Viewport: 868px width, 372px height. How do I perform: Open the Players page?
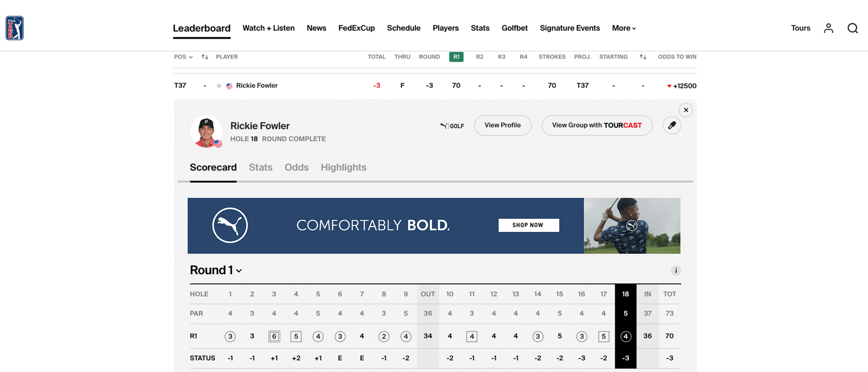pyautogui.click(x=446, y=28)
